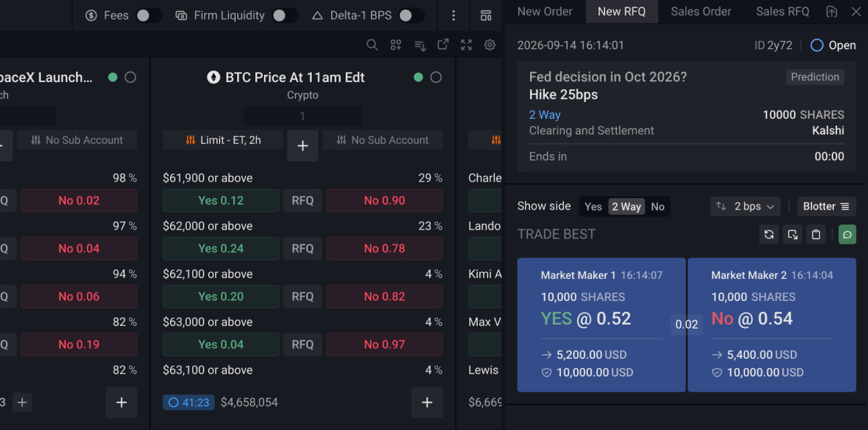Image resolution: width=868 pixels, height=430 pixels.
Task: Click Yes 0.12 for $61,900 or above
Action: click(221, 200)
